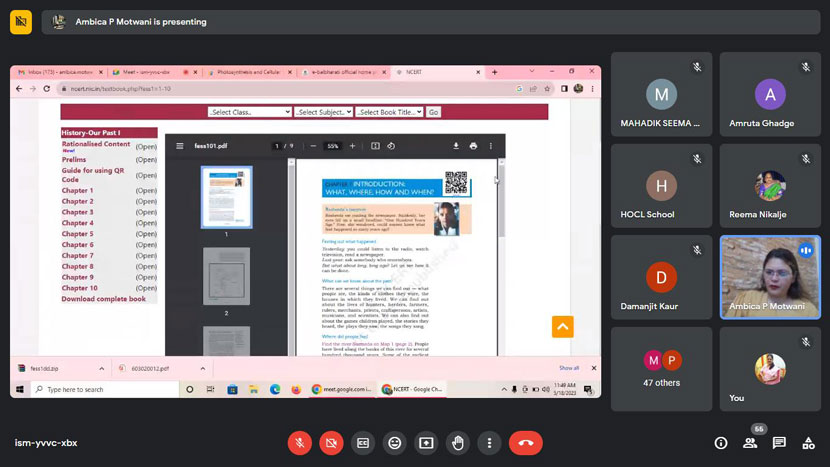Bookmark this page star icon

point(547,89)
